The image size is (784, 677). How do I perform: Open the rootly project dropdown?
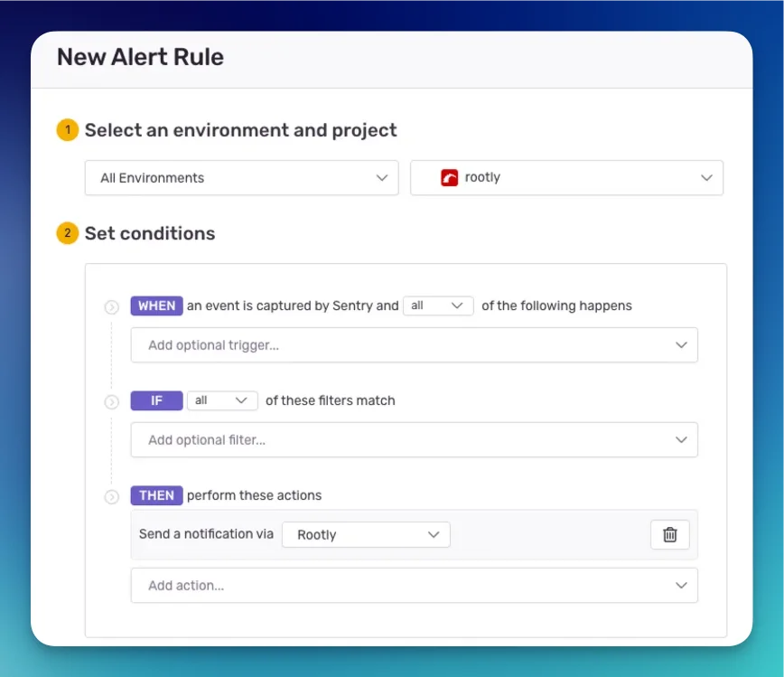(x=566, y=178)
